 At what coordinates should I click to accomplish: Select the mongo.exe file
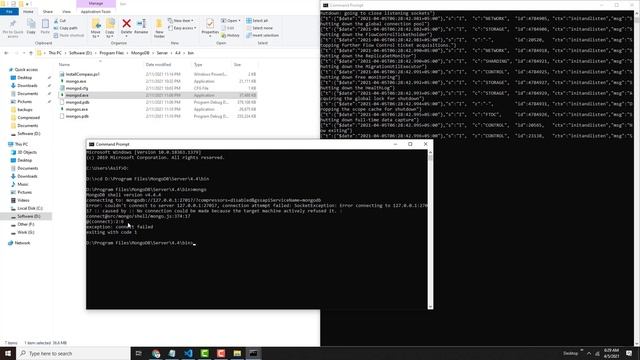tap(158, 81)
